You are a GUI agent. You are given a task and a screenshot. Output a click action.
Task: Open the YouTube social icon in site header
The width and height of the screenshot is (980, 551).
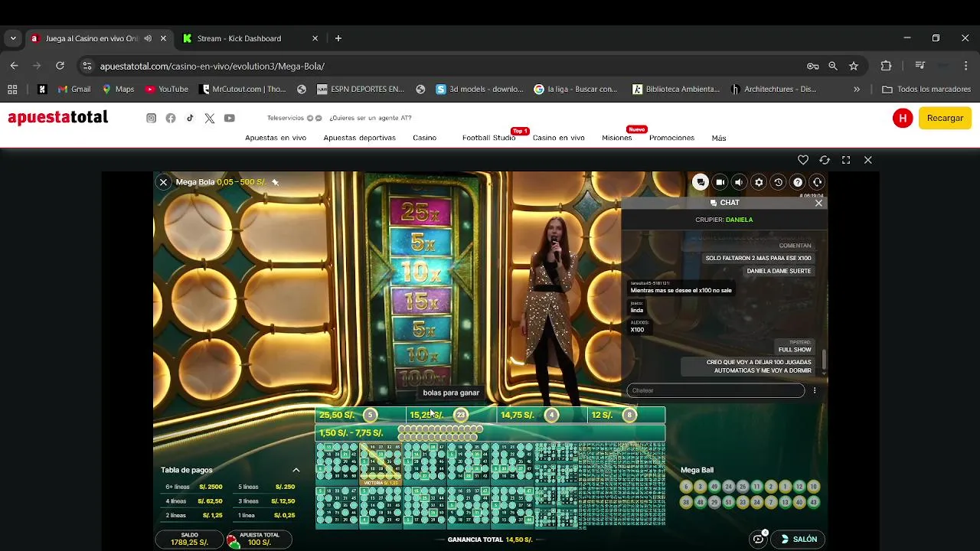pyautogui.click(x=230, y=118)
